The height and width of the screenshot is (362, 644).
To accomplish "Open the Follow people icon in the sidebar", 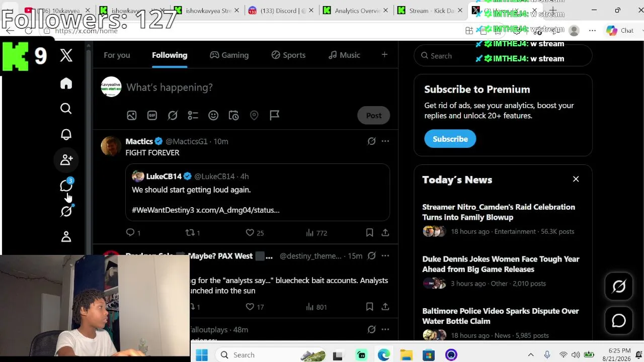I will pyautogui.click(x=66, y=160).
